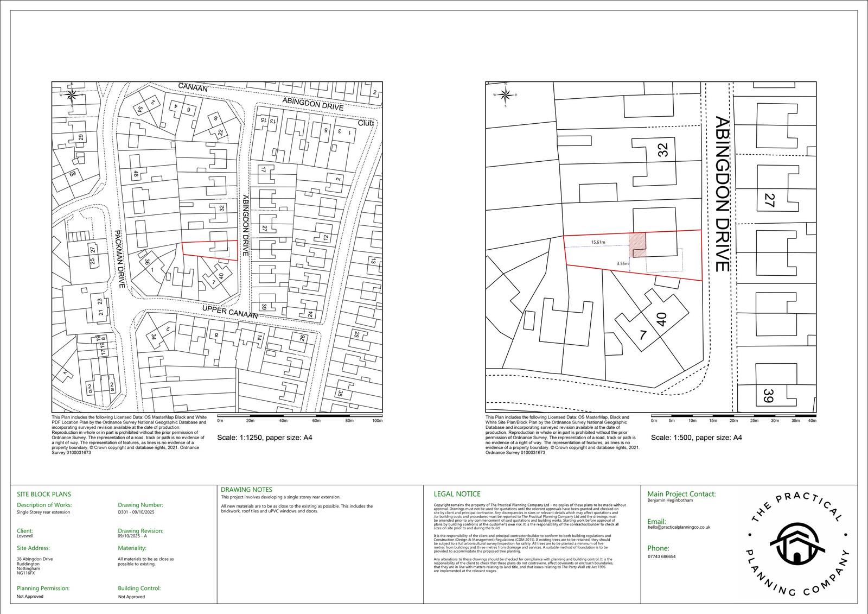The height and width of the screenshot is (614, 868).
Task: Click the 1:500 plan's 0–40m scale bar
Action: click(733, 416)
